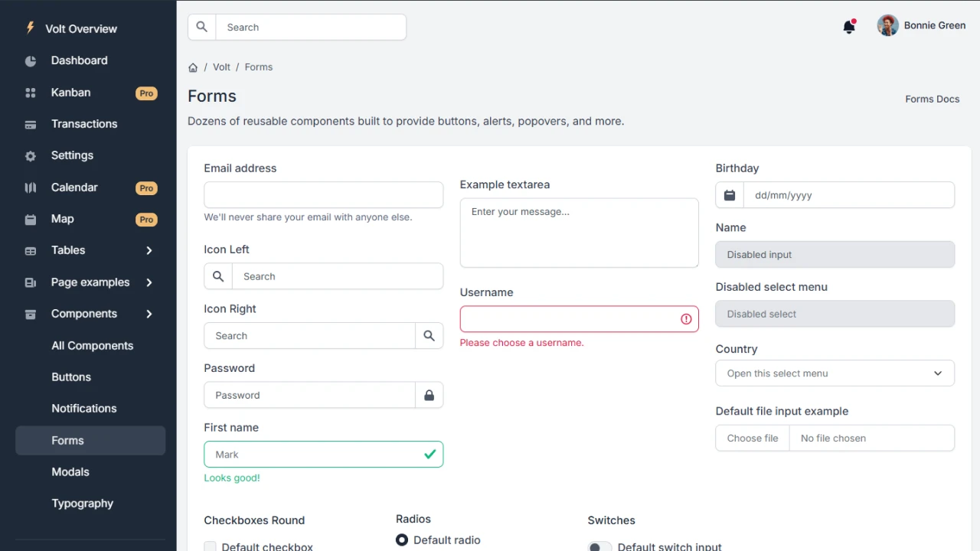Click the Choose file button

(x=751, y=438)
